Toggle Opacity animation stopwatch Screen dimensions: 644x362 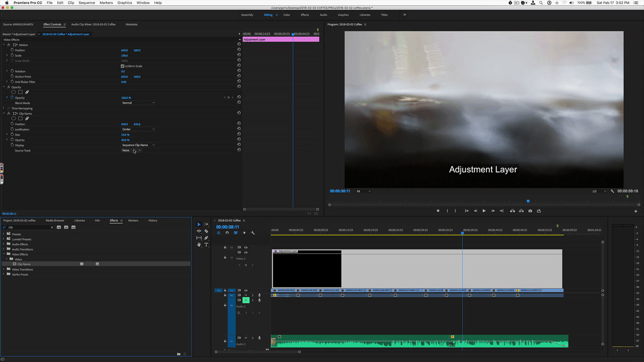click(x=12, y=98)
